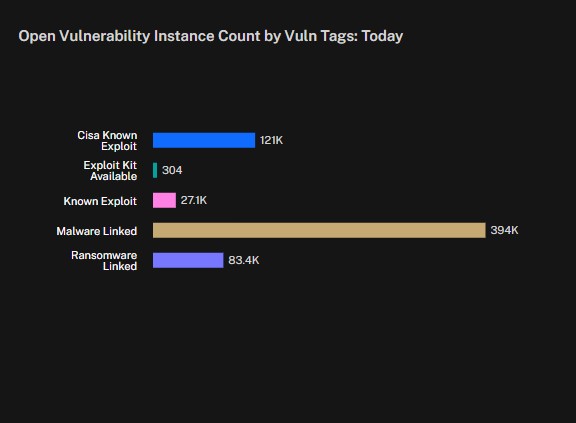Click the word Today in the title
This screenshot has width=576, height=423.
click(x=382, y=36)
